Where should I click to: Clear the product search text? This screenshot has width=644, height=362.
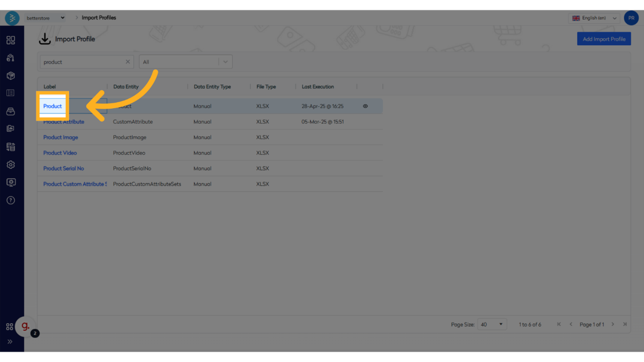pos(127,62)
